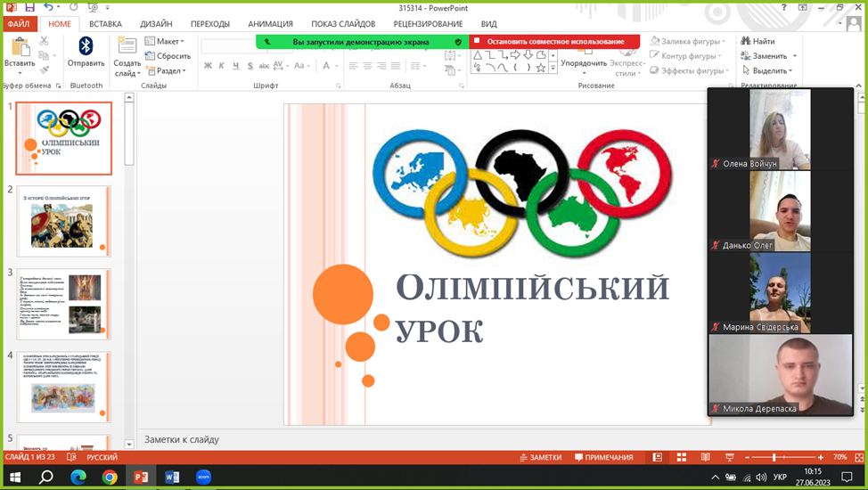The width and height of the screenshot is (868, 490).
Task: Switch to reading view in status bar
Action: click(705, 457)
